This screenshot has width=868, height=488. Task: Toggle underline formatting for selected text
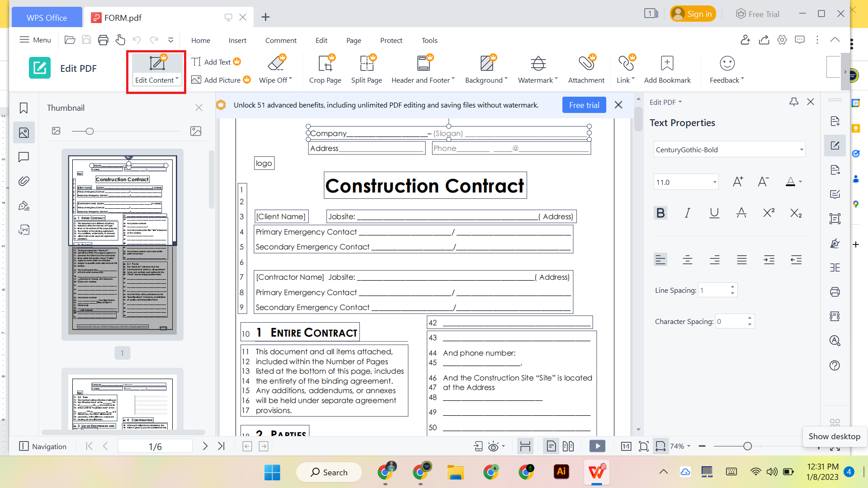tap(714, 212)
